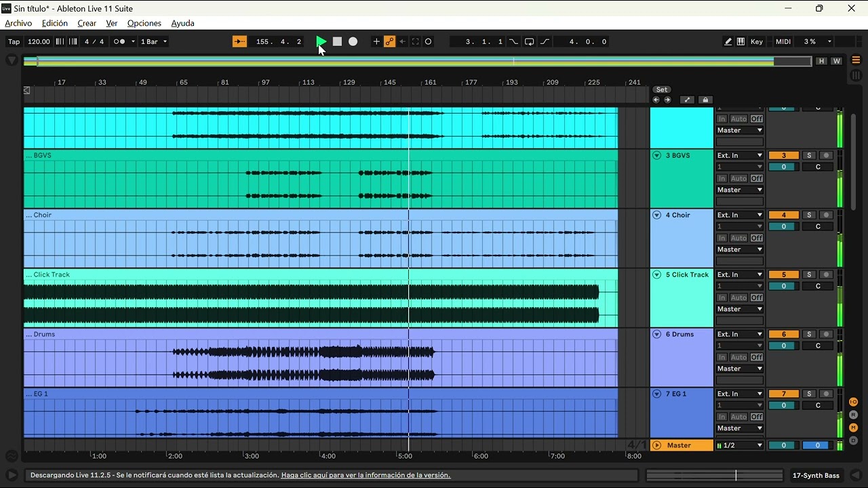The width and height of the screenshot is (868, 488).
Task: Enable Key Map Mode
Action: pyautogui.click(x=757, y=41)
